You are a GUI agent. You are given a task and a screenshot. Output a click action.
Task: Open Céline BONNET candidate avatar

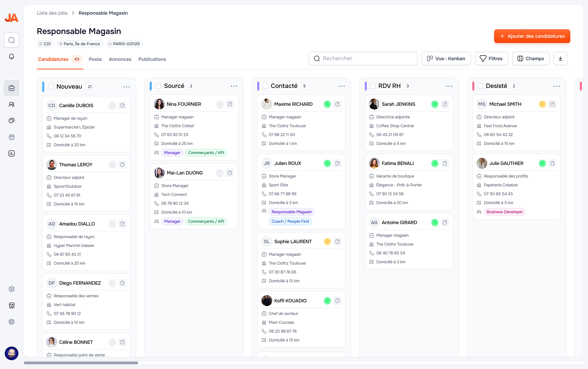pyautogui.click(x=51, y=342)
